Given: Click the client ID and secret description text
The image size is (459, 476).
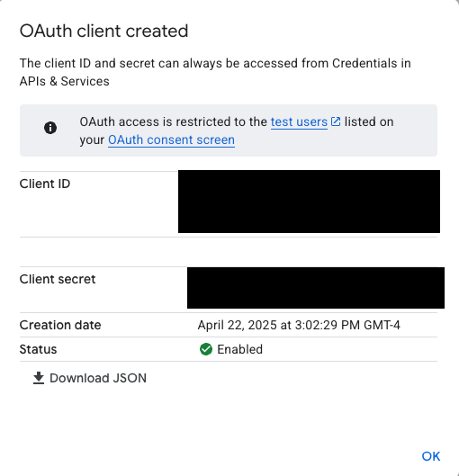Looking at the screenshot, I should pos(215,72).
